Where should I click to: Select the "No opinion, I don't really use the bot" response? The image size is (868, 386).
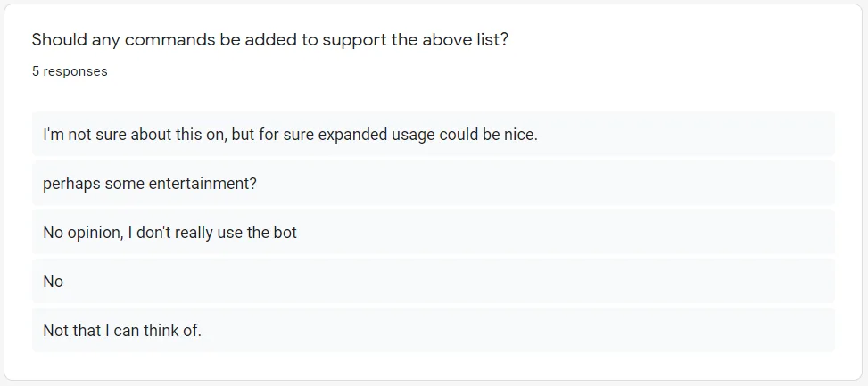[x=433, y=233]
